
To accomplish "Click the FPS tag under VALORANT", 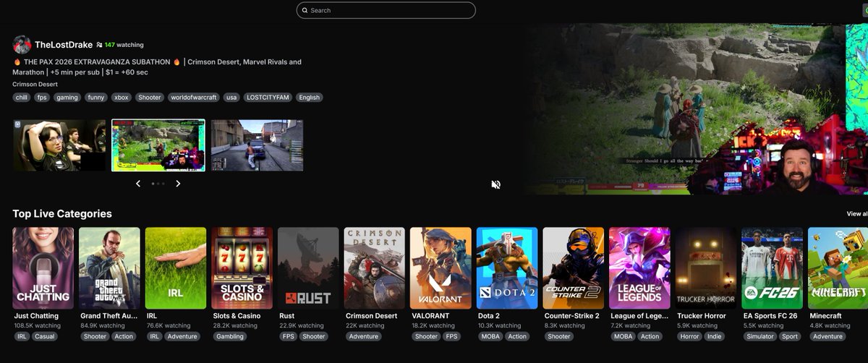I will [451, 336].
